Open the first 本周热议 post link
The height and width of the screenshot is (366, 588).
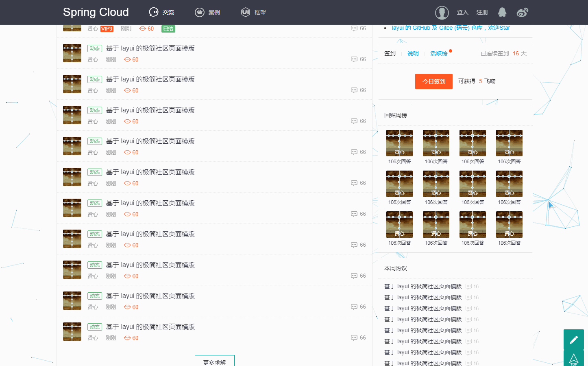point(423,287)
